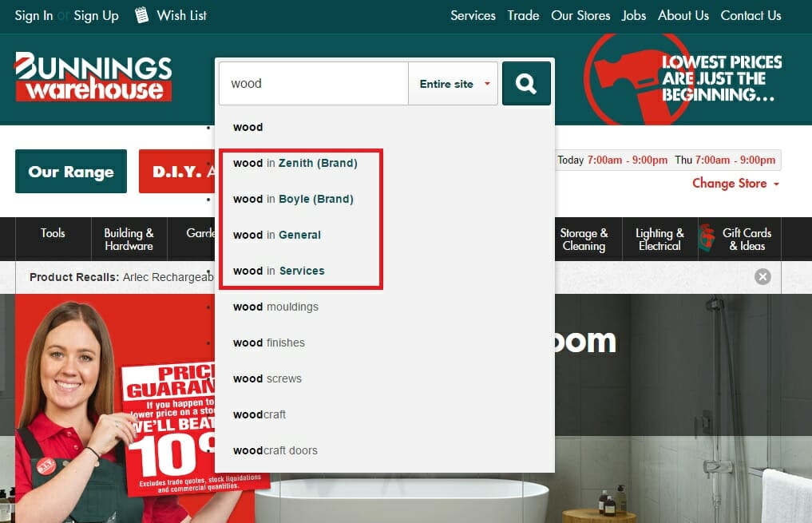Open the Lighting & Electrical category
Image resolution: width=812 pixels, height=523 pixels.
point(660,240)
